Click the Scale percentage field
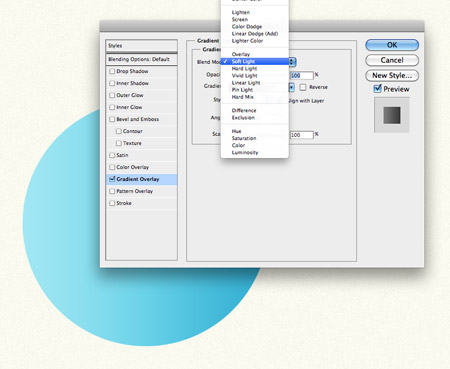 tap(301, 135)
